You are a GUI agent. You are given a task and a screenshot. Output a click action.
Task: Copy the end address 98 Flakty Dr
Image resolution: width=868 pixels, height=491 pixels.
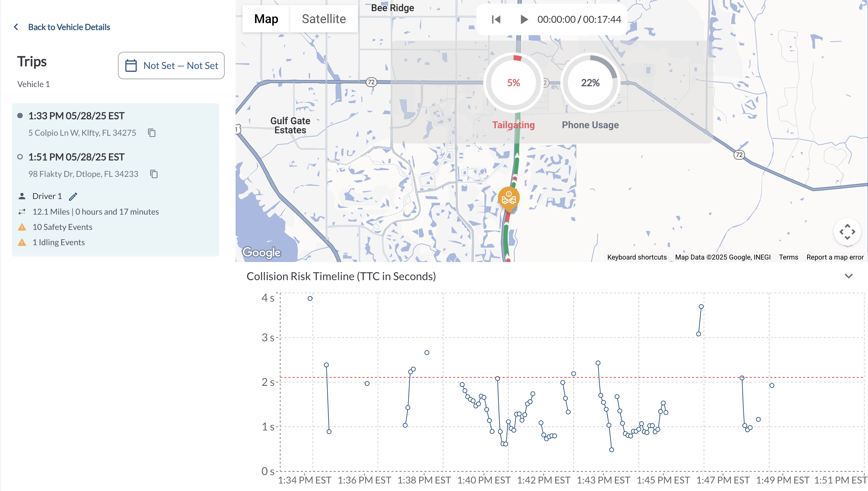[154, 174]
